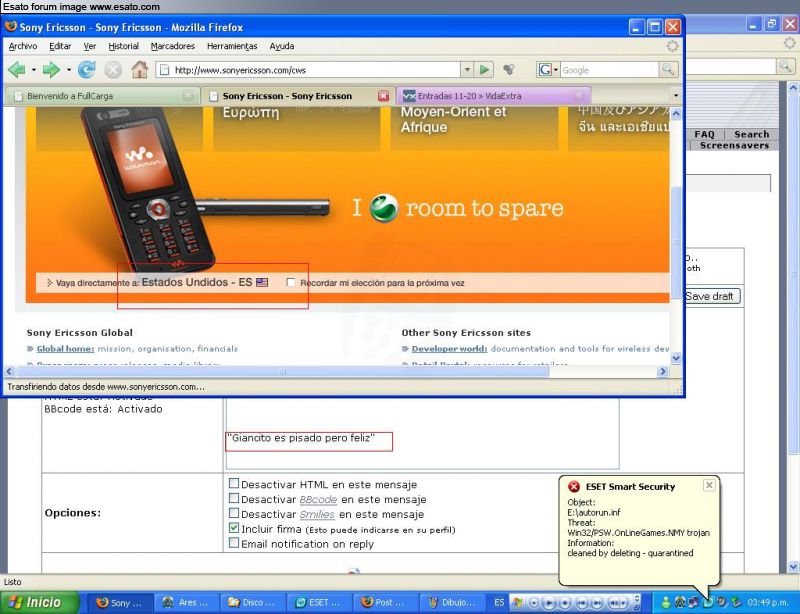Follow the Developer world link
The width and height of the screenshot is (800, 614).
point(449,349)
